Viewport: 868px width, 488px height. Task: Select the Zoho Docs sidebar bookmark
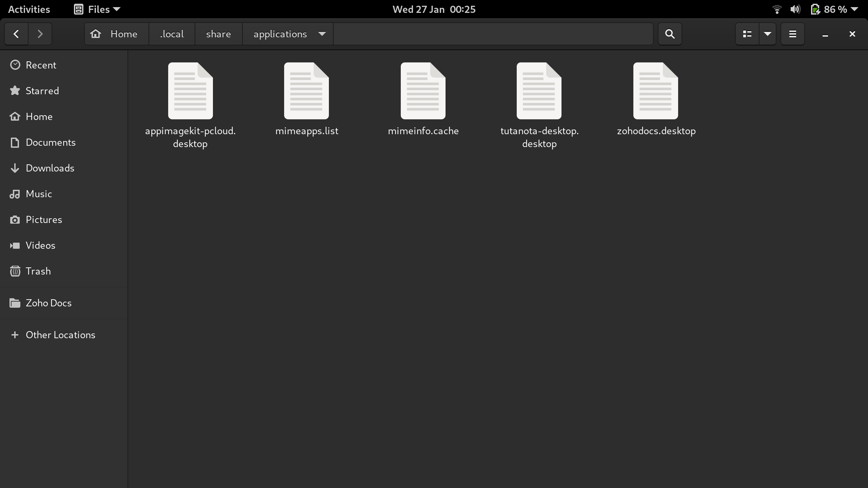pyautogui.click(x=48, y=303)
